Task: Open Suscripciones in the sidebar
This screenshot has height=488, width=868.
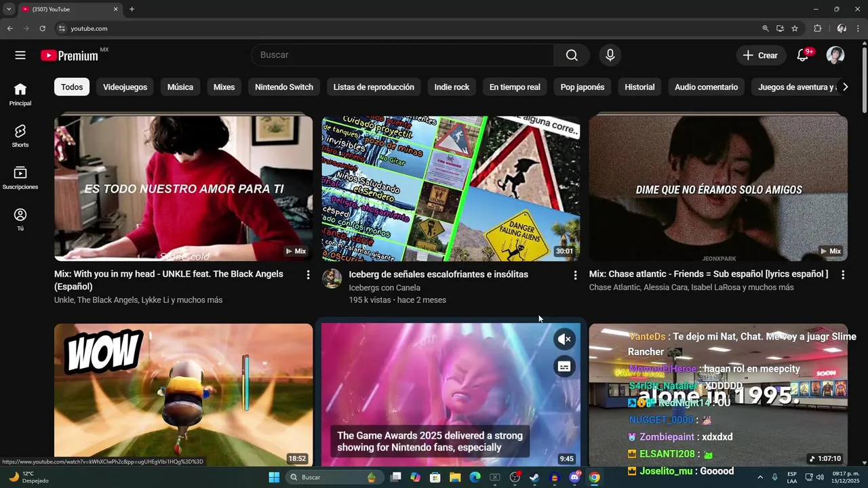Action: [20, 178]
